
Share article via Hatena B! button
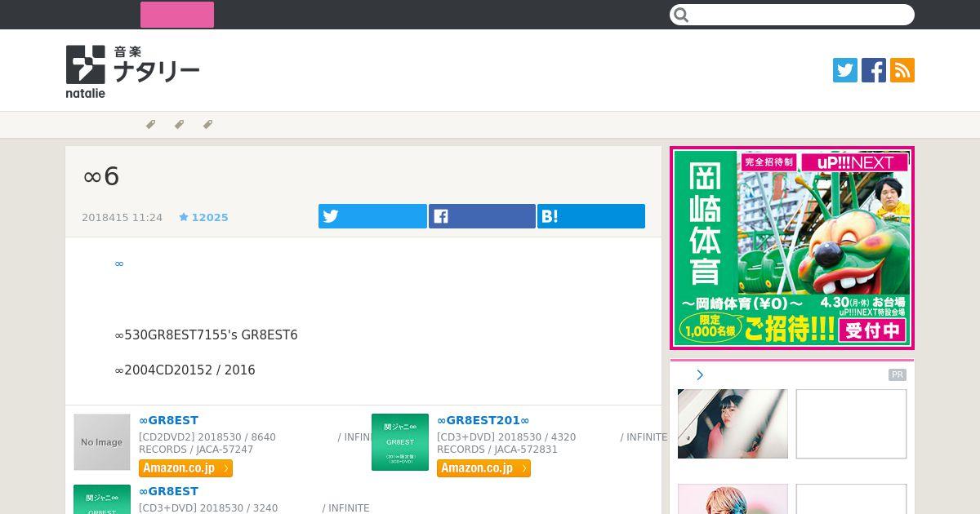click(x=591, y=216)
